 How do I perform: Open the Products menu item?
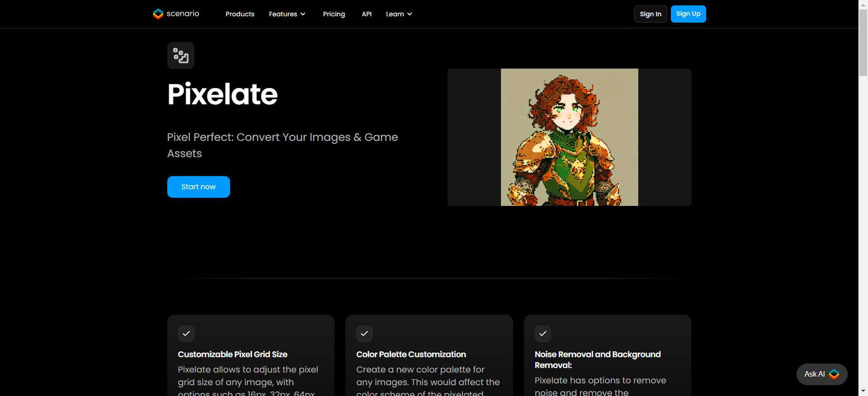240,14
